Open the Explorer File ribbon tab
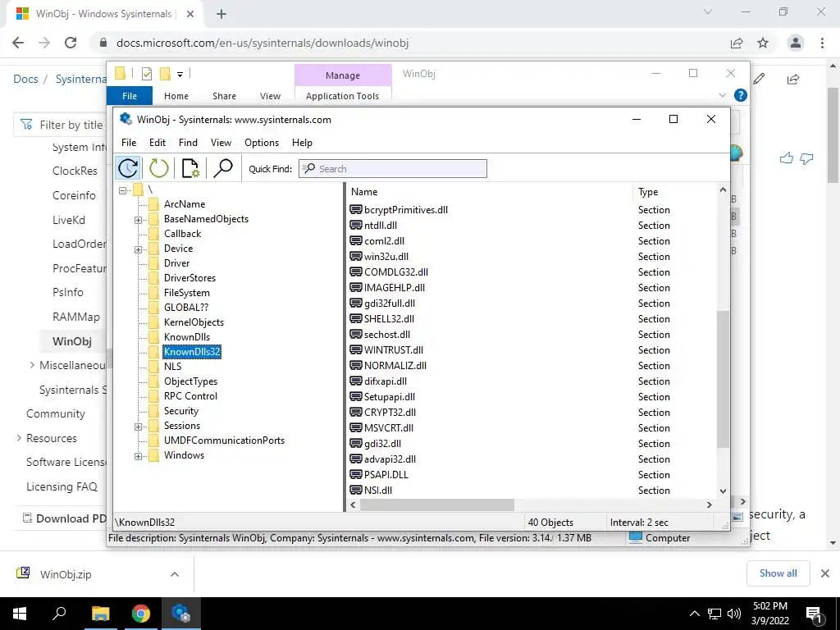The width and height of the screenshot is (840, 630). [130, 96]
